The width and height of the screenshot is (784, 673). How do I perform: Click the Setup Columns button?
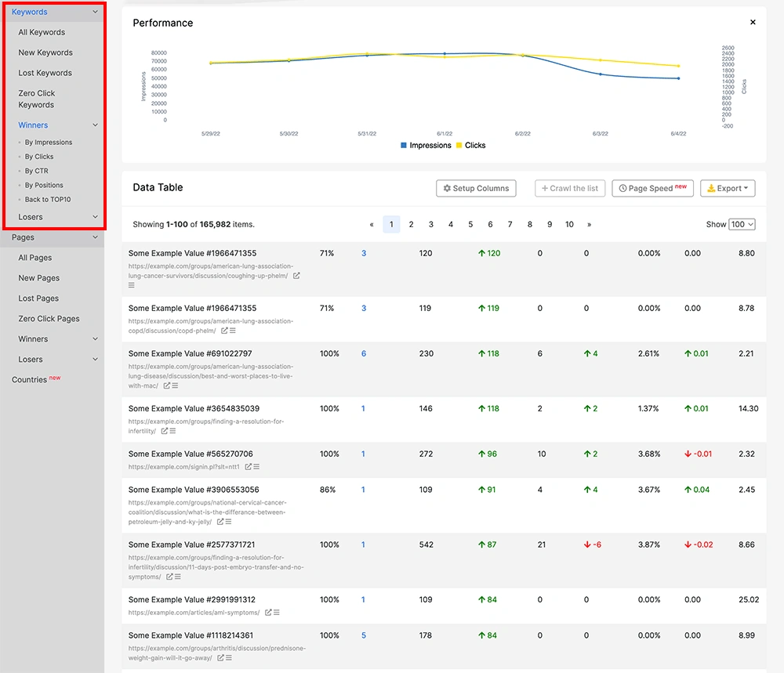(476, 188)
